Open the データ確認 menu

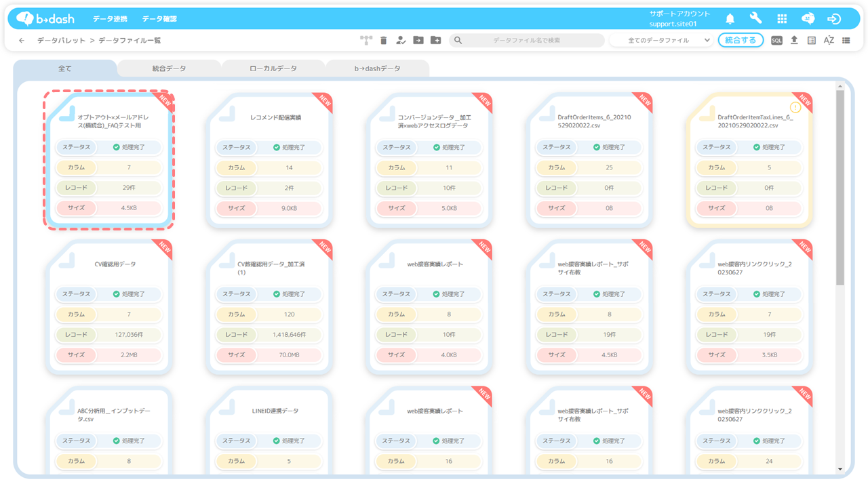point(159,19)
